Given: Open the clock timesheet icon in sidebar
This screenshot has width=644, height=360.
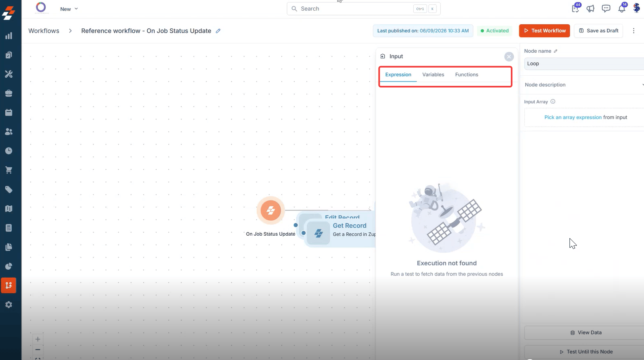Looking at the screenshot, I should click(x=9, y=151).
